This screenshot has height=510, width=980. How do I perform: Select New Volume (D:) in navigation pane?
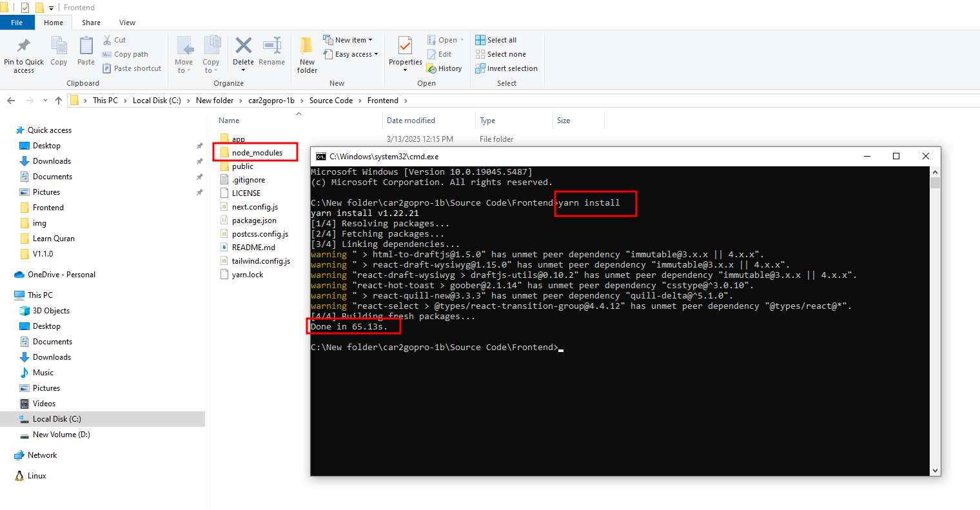pyautogui.click(x=61, y=435)
